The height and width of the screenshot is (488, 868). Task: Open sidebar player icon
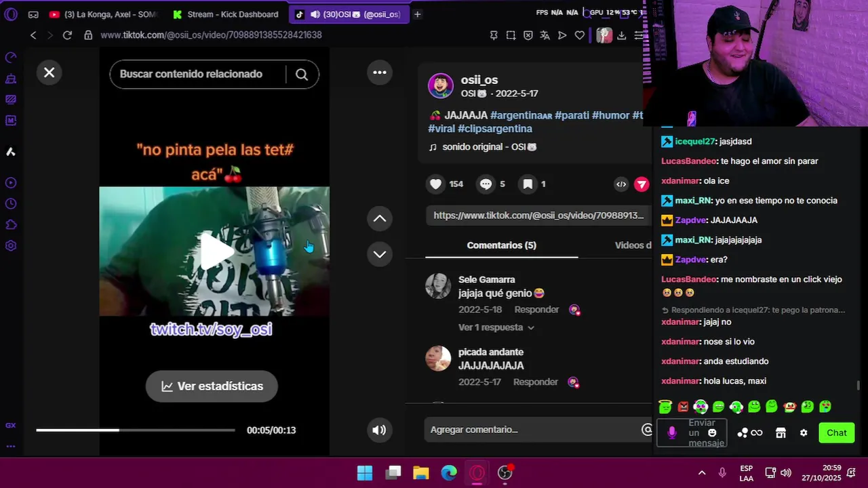pyautogui.click(x=10, y=183)
